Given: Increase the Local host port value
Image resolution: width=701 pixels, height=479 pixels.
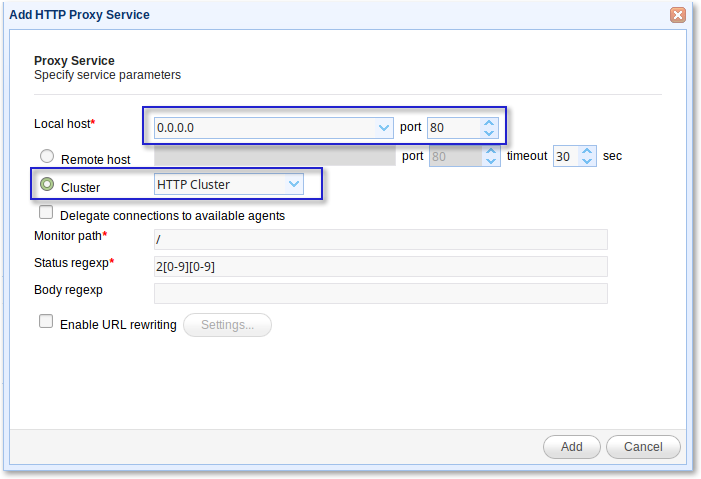Looking at the screenshot, I should [x=489, y=123].
